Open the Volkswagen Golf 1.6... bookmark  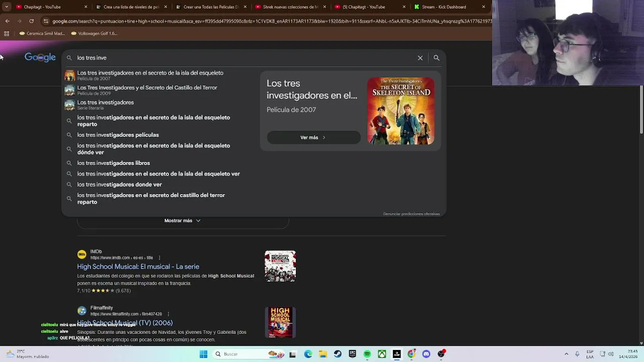pyautogui.click(x=94, y=33)
